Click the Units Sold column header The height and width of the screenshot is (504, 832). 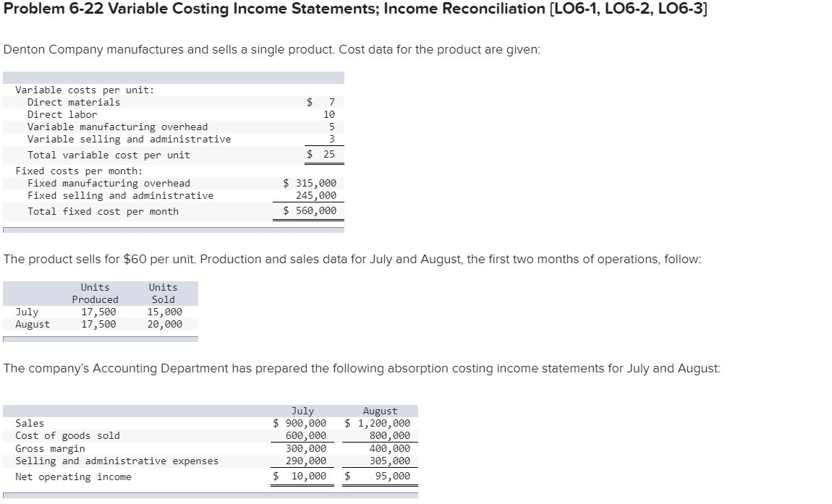point(163,294)
